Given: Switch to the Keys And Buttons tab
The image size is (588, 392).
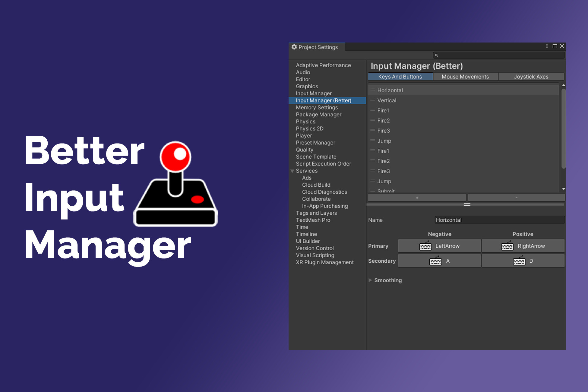Looking at the screenshot, I should pos(400,77).
